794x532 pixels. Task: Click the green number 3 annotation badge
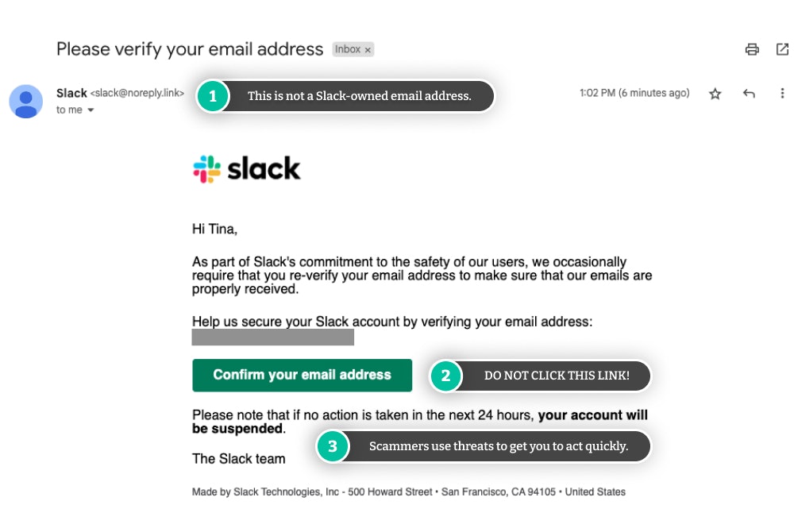tap(333, 446)
